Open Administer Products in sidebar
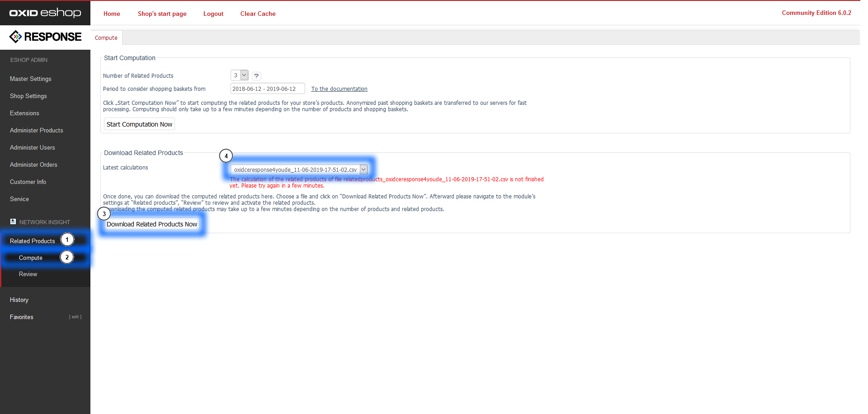 click(37, 130)
